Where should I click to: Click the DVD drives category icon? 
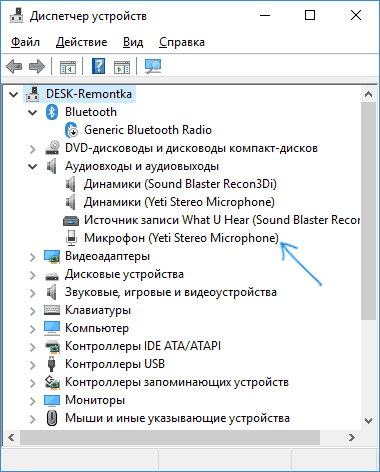(52, 148)
